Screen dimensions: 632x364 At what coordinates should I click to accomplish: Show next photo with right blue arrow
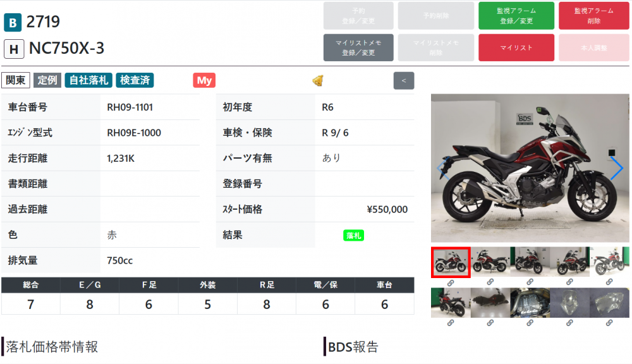click(616, 168)
